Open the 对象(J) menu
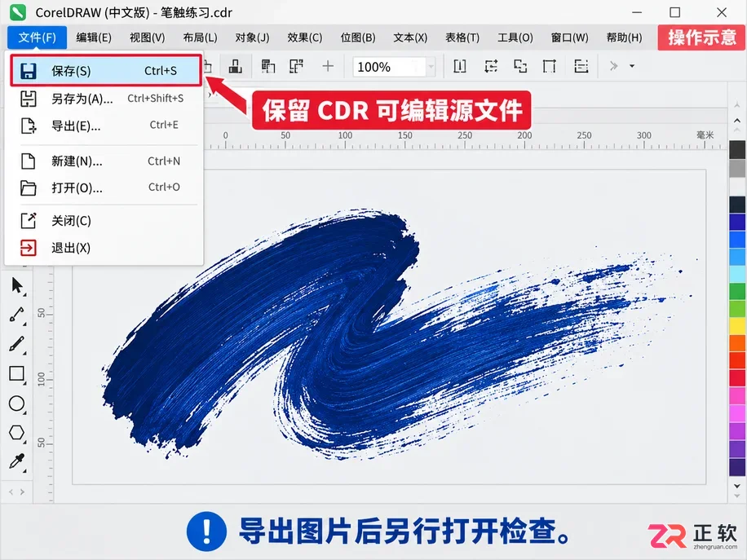This screenshot has height=560, width=747. [x=252, y=37]
